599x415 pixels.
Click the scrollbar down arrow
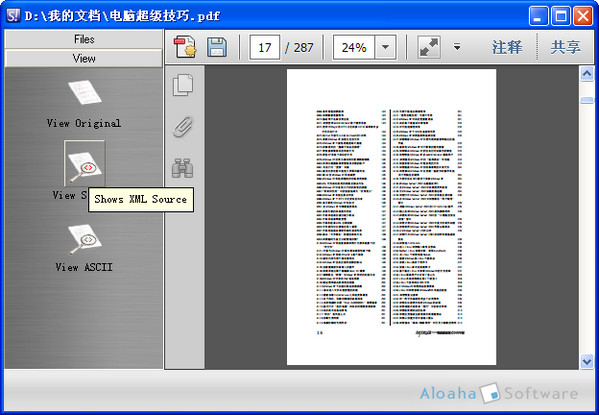pyautogui.click(x=587, y=361)
